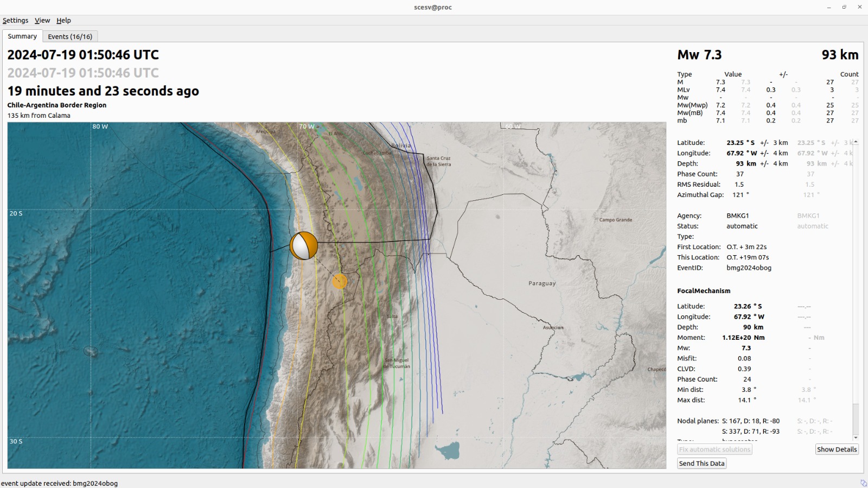Viewport: 868px width, 488px height.
Task: Click the Mw 7.3 magnitude heading
Action: point(699,55)
